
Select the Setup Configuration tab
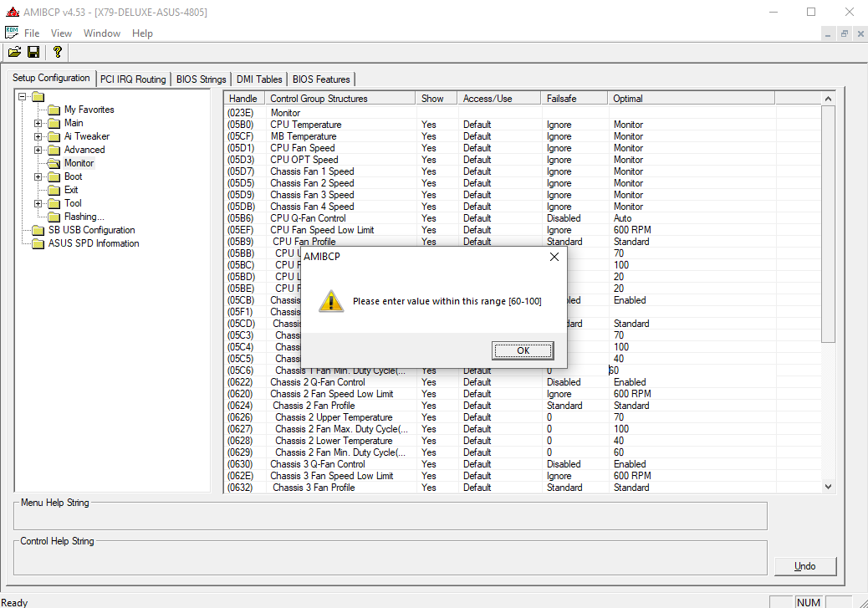pyautogui.click(x=51, y=78)
